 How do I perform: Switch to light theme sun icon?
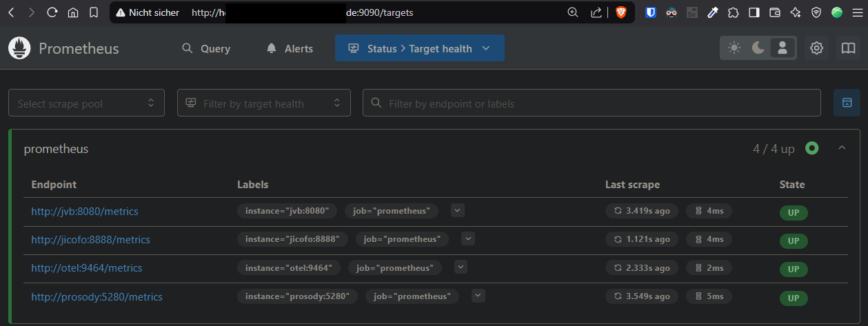point(734,48)
